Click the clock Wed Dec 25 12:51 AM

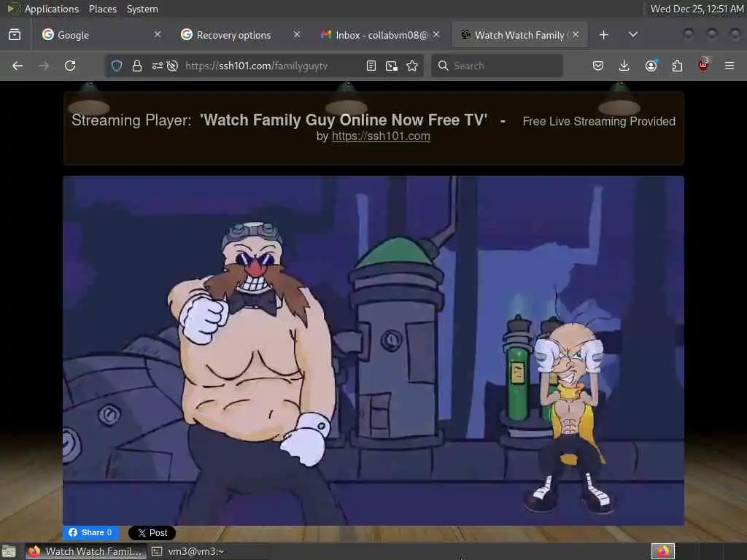(x=697, y=9)
